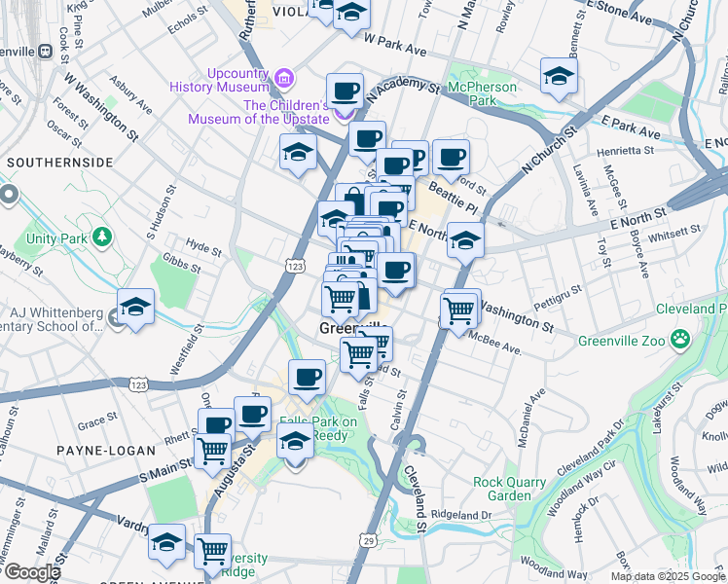
Task: Open the Greenville Zoo paw icon
Action: [x=680, y=341]
